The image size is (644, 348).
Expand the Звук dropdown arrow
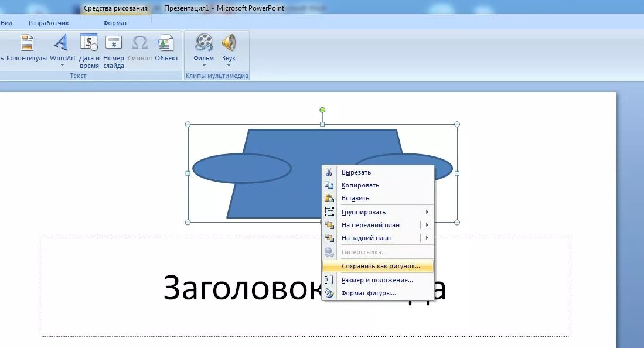click(229, 66)
